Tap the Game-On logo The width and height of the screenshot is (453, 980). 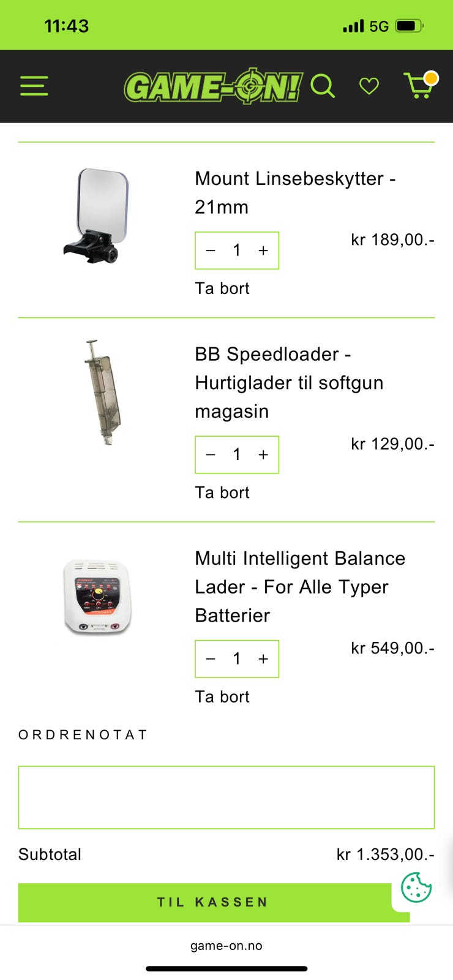pos(212,86)
